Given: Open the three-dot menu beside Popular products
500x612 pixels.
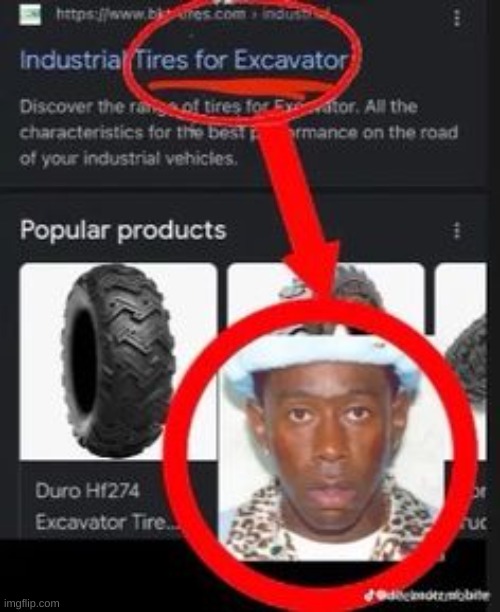Looking at the screenshot, I should (456, 231).
